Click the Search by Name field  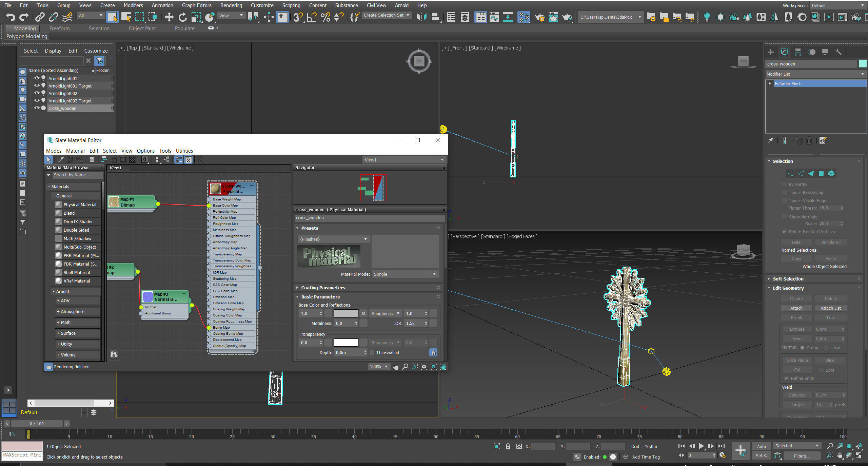click(77, 175)
